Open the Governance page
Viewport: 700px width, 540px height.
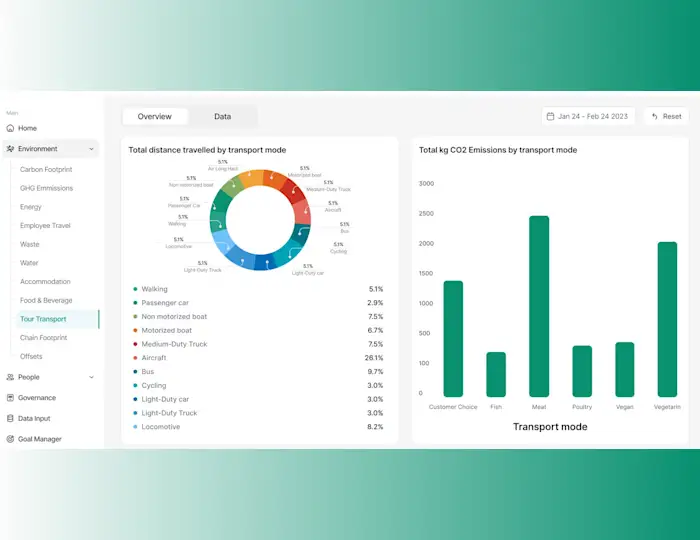click(37, 398)
